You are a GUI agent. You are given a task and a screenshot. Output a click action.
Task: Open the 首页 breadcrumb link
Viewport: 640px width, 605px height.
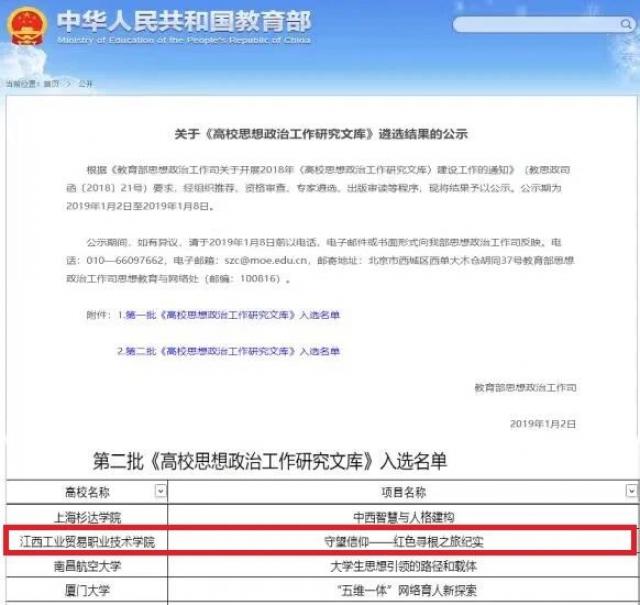pyautogui.click(x=51, y=84)
